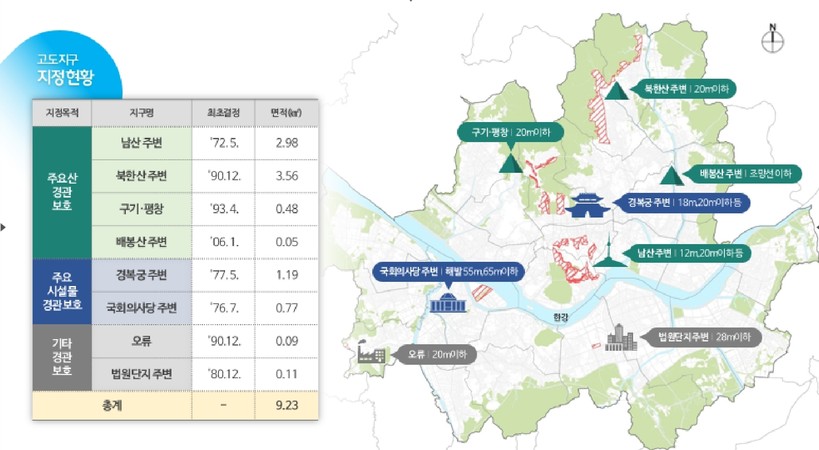Click the 배봉산 주변 mountain icon

click(671, 174)
